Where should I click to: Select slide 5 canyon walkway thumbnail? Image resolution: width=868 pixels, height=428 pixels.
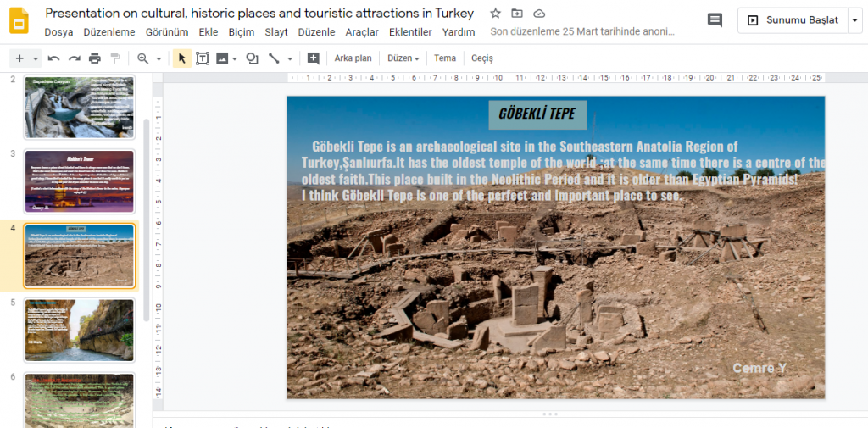[x=79, y=330]
